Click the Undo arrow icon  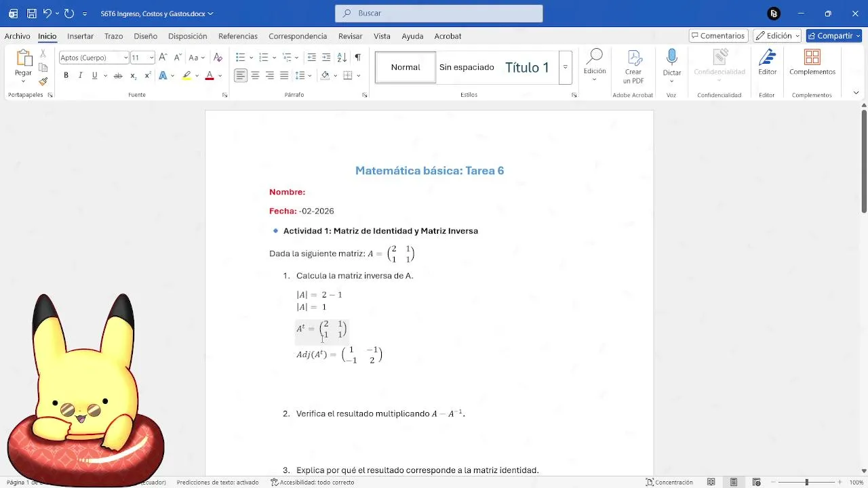tap(47, 14)
